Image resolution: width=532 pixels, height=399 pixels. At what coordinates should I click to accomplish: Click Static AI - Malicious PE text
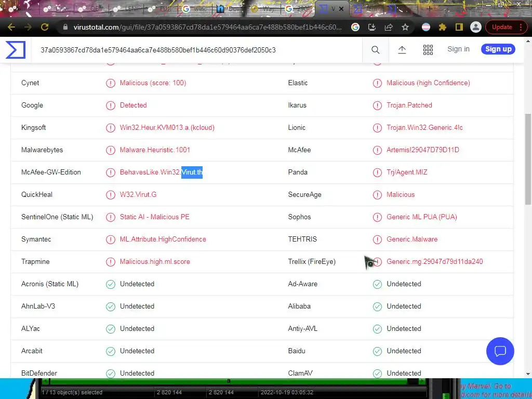(154, 217)
